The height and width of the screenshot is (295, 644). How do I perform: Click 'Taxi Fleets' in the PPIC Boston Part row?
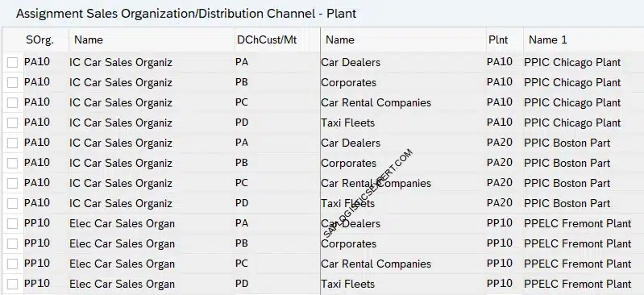point(348,203)
